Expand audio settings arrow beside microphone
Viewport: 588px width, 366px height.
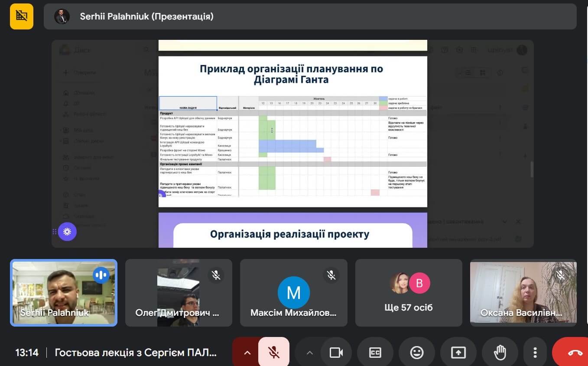click(247, 353)
